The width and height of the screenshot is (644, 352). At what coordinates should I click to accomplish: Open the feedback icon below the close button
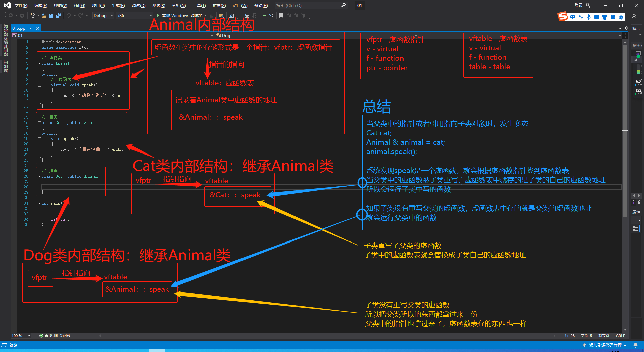click(634, 16)
